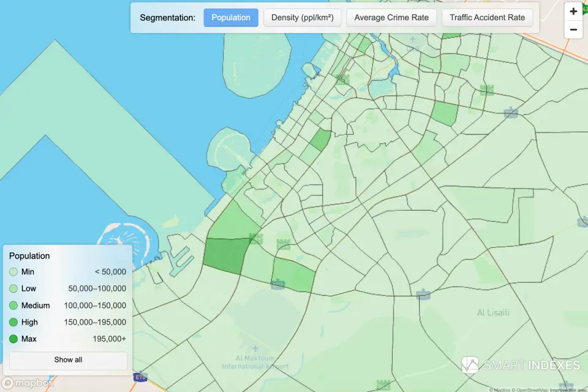588x392 pixels.
Task: Open Improve this map link
Action: (568, 390)
